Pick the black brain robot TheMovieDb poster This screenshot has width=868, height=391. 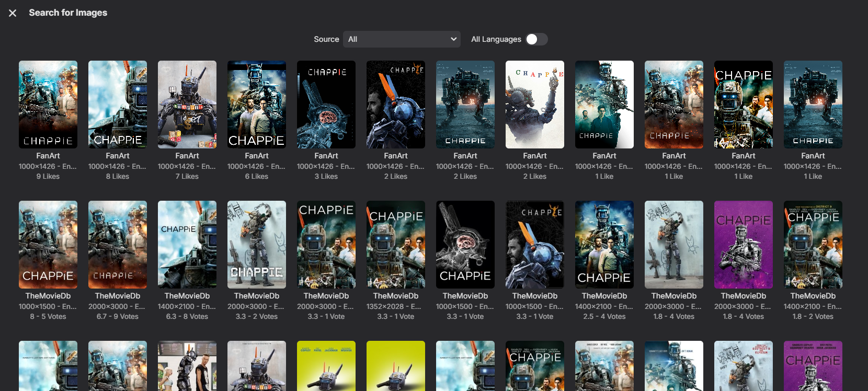(x=465, y=245)
